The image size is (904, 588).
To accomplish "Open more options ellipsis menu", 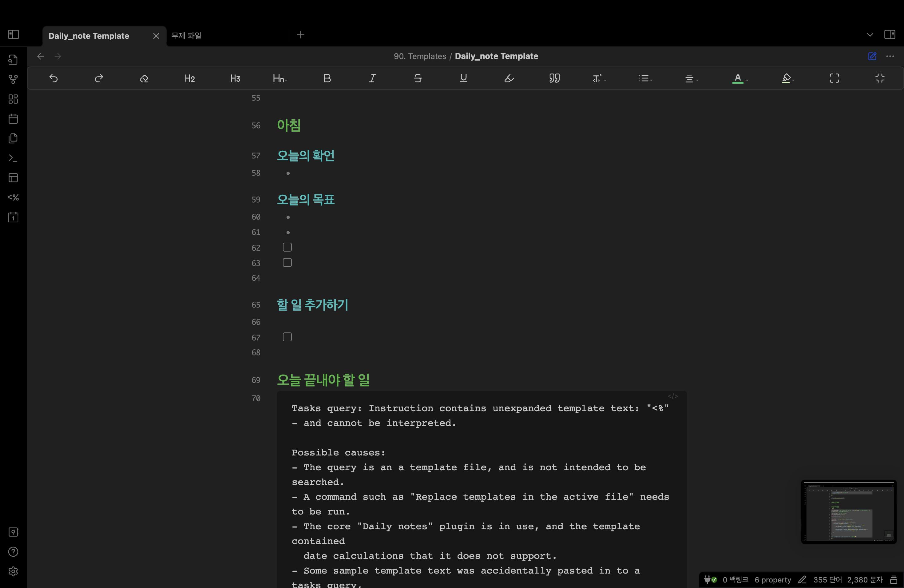I will click(x=890, y=56).
